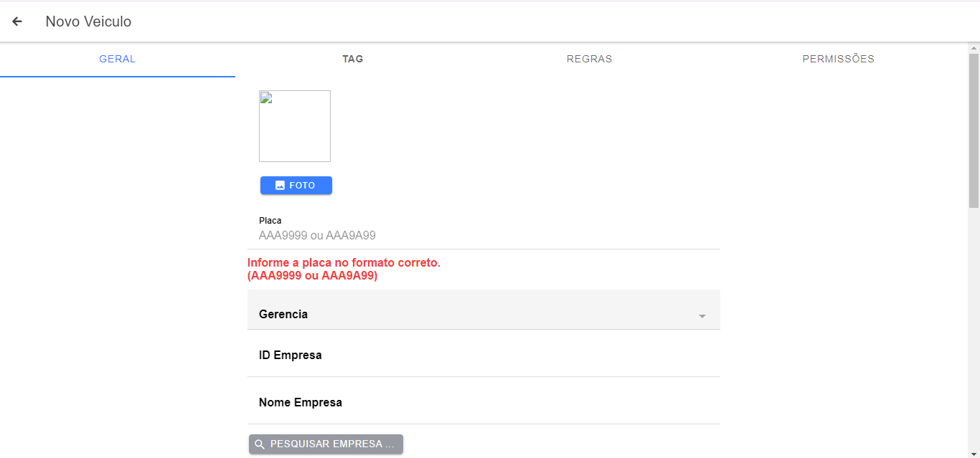Click the magnifier icon in Pesquisar Empresa
980x458 pixels.
(x=260, y=444)
